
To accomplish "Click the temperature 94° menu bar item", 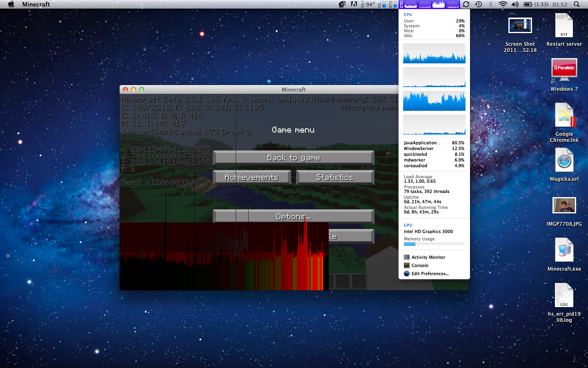I will click(368, 4).
